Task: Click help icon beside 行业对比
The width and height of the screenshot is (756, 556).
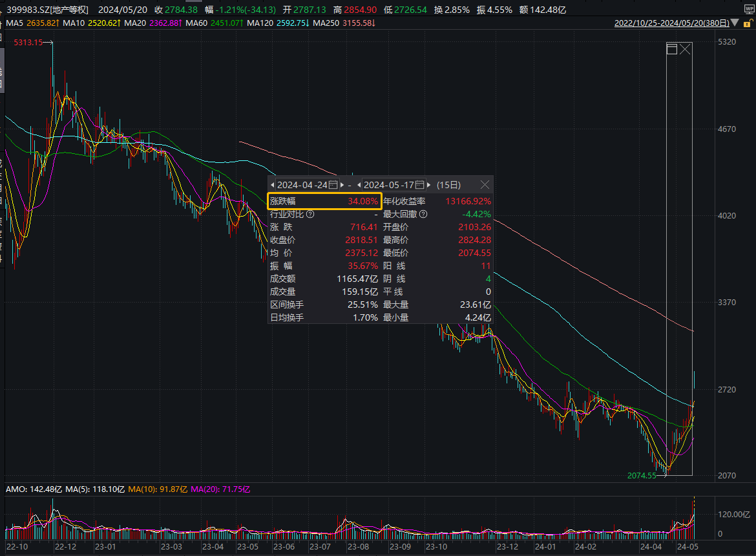Action: click(310, 214)
